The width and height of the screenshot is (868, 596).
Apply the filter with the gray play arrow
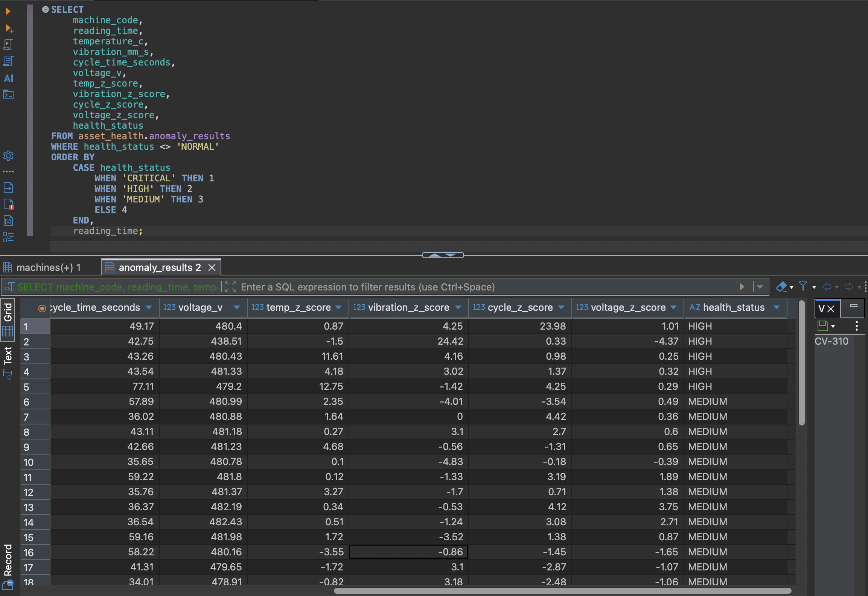click(x=742, y=287)
